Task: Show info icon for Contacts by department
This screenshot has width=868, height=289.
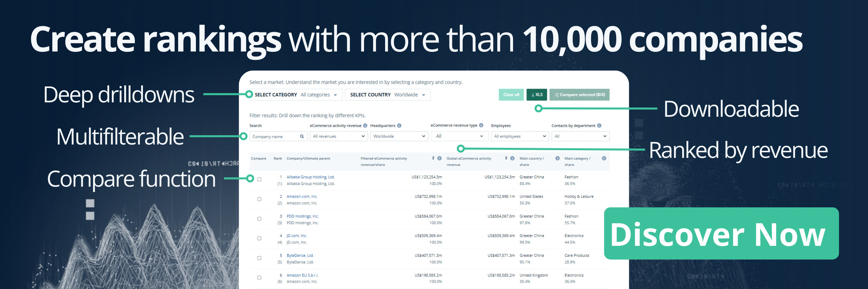Action: [x=599, y=125]
